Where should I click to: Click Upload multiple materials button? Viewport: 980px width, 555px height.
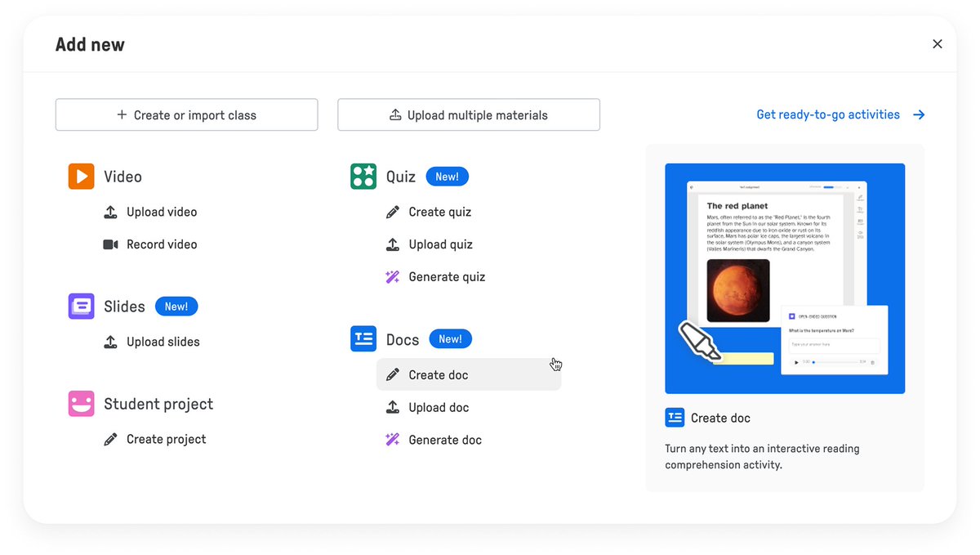tap(469, 115)
